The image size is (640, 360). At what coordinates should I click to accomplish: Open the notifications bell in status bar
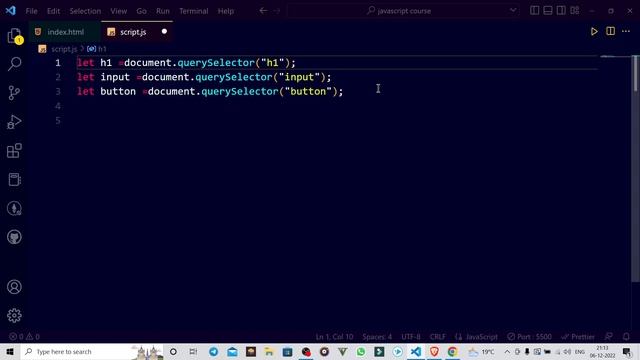(x=626, y=337)
